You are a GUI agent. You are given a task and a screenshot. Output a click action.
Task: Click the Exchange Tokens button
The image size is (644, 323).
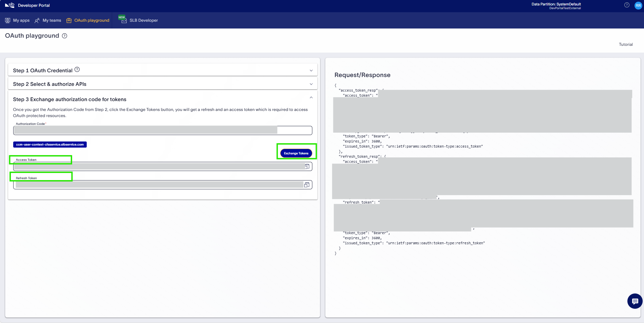point(296,153)
